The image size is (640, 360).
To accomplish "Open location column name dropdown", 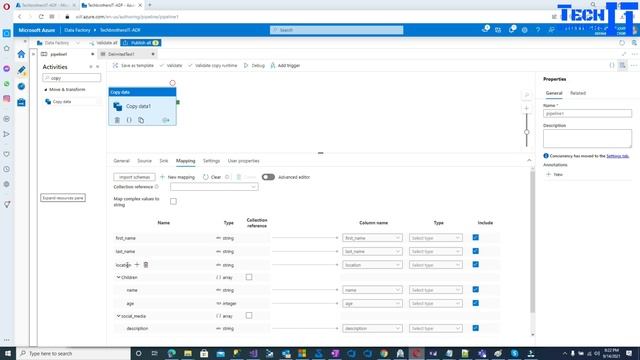I will [372, 265].
